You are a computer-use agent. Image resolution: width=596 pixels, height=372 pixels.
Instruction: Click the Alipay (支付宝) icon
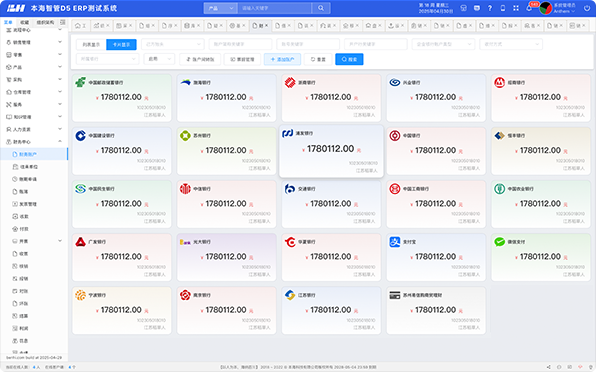395,242
